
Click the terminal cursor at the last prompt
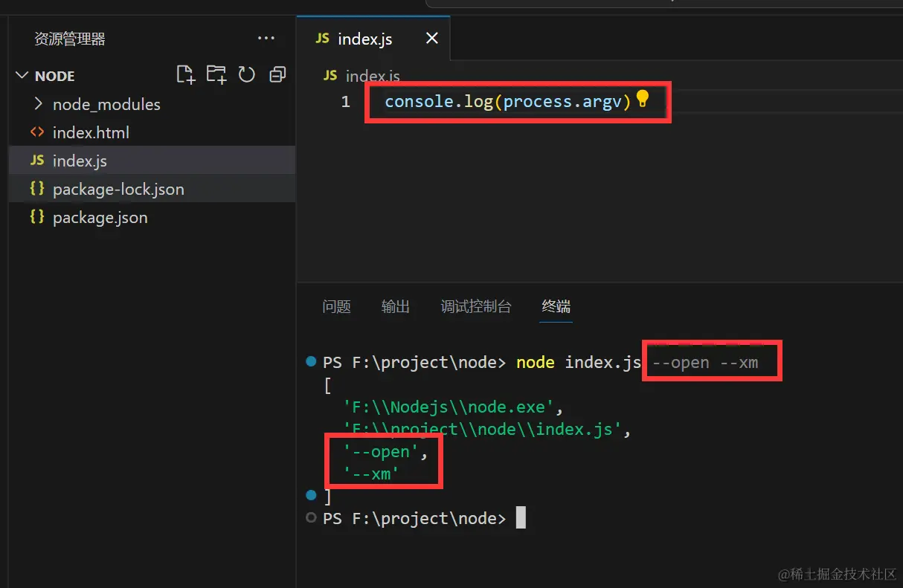point(521,517)
